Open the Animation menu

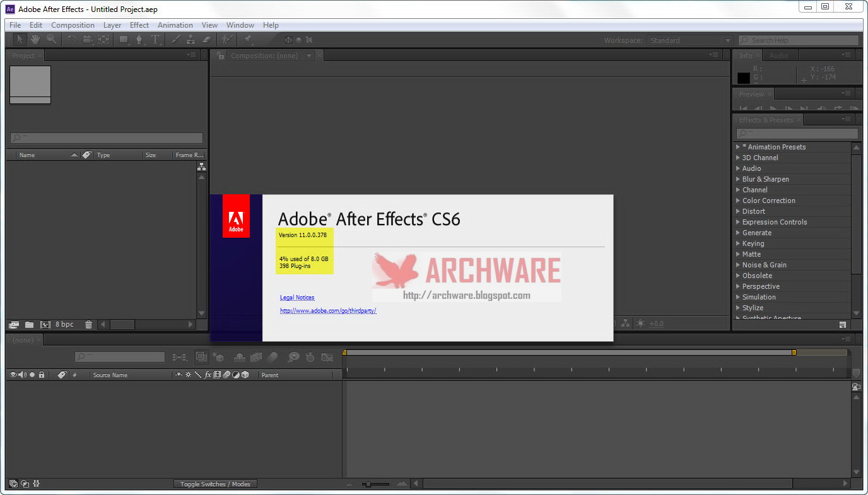click(175, 25)
